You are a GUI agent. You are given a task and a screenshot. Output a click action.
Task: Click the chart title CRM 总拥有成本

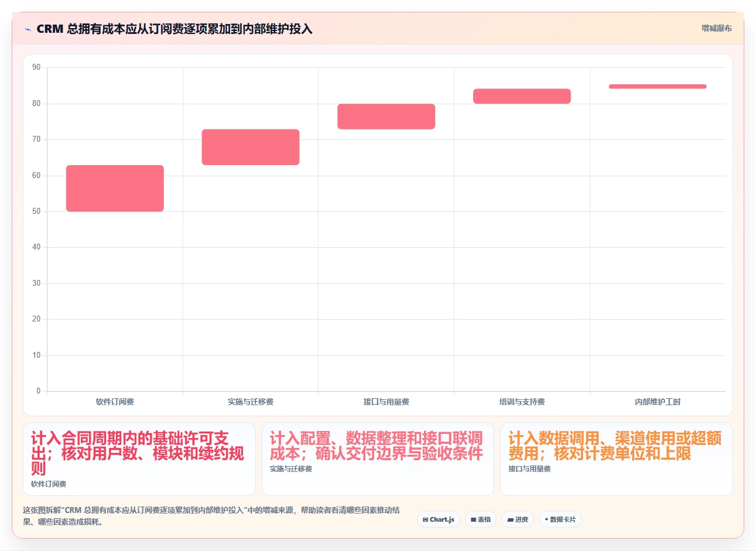click(x=175, y=29)
